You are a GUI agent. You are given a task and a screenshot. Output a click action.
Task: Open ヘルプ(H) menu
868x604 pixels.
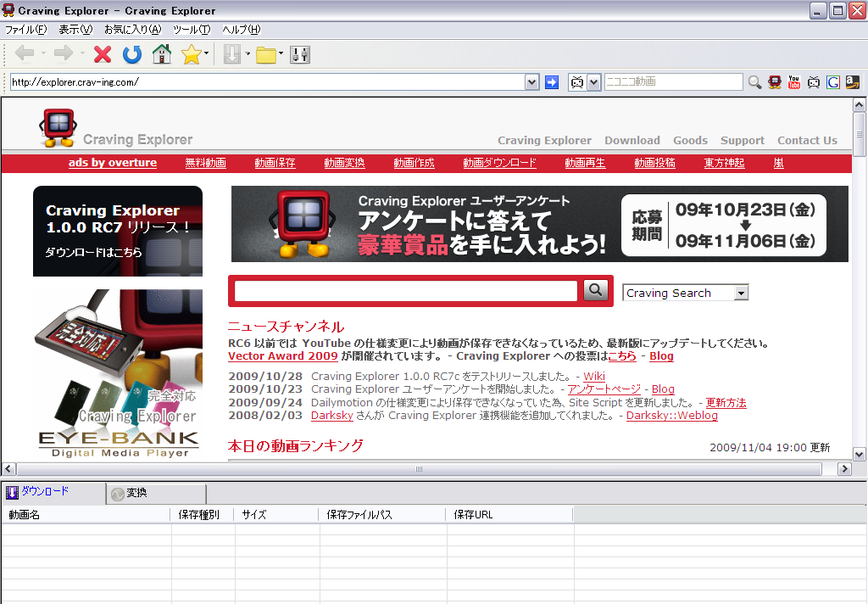(x=241, y=30)
